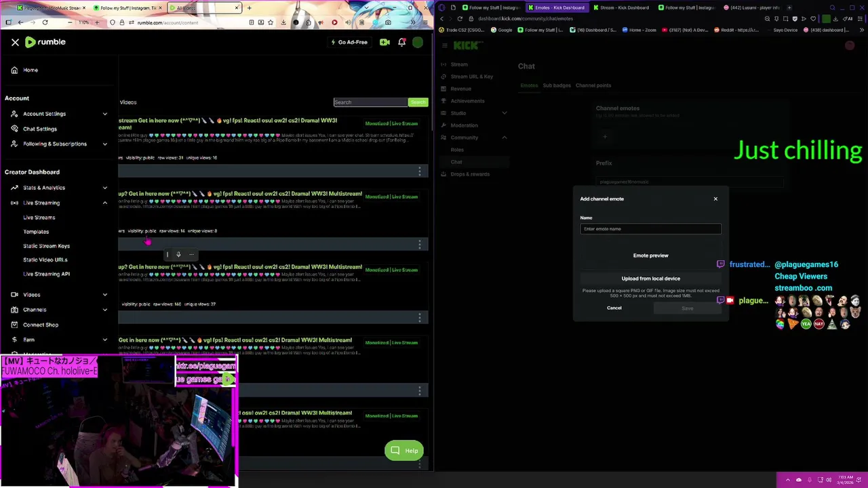
Task: Collapse the Live Streaming section
Action: pos(59,203)
